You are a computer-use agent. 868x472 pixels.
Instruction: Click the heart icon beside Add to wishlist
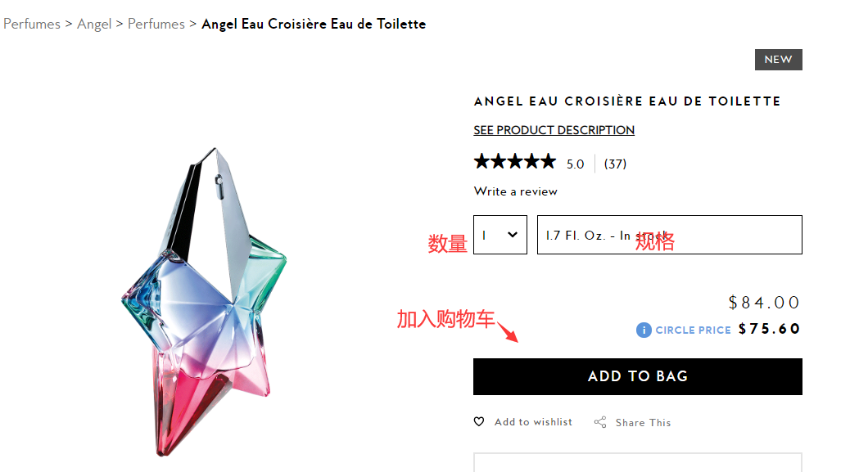click(479, 422)
